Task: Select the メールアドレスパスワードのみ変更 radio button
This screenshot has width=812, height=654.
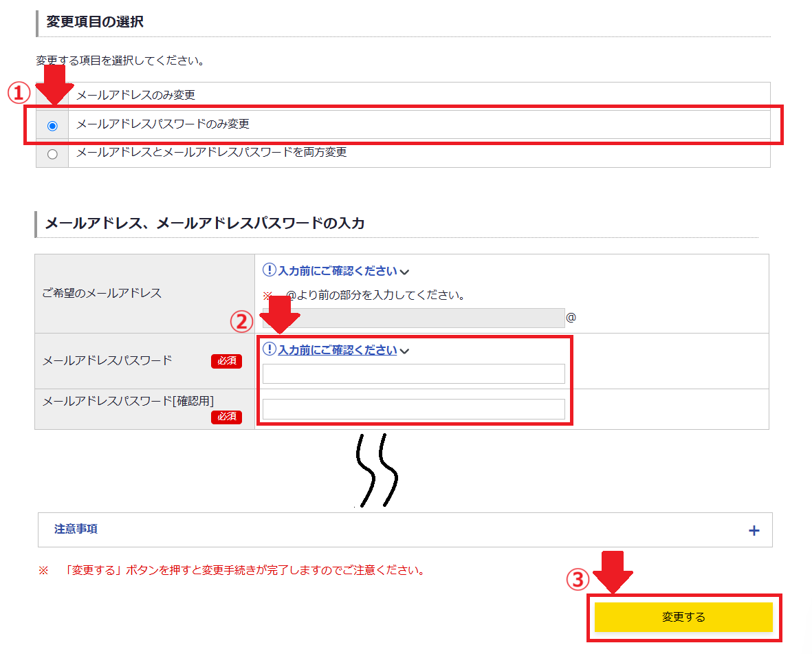Action: coord(52,126)
